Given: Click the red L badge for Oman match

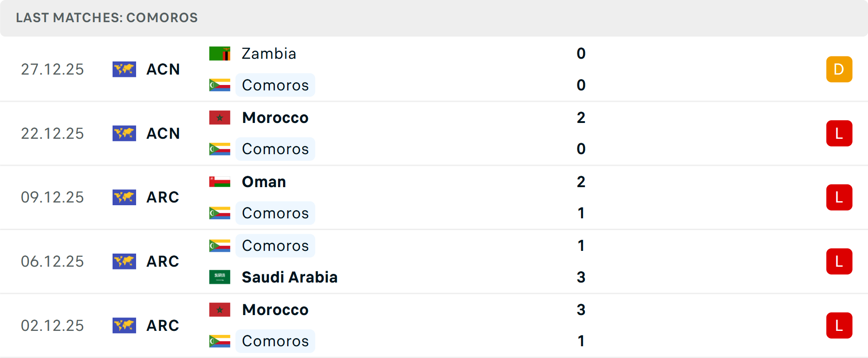Looking at the screenshot, I should tap(839, 198).
